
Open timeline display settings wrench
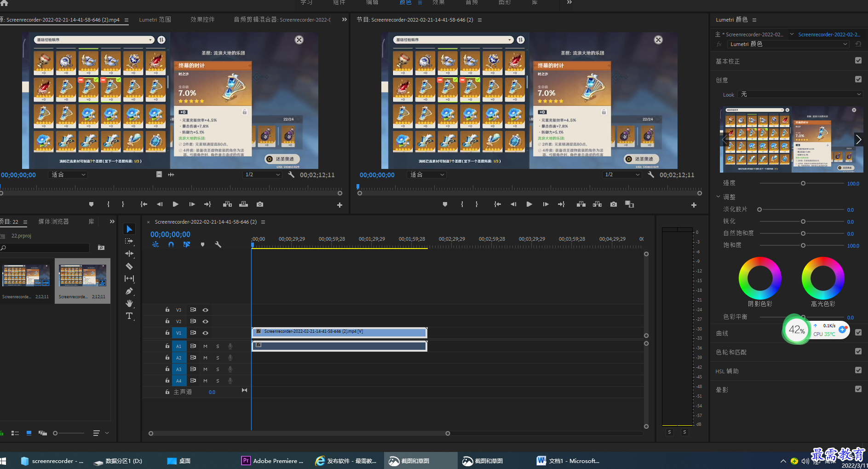pos(218,245)
